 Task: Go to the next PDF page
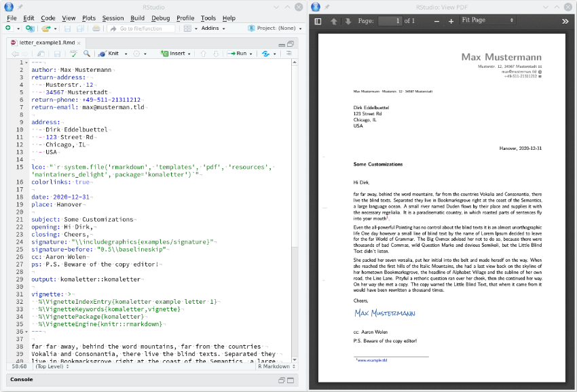(x=348, y=21)
